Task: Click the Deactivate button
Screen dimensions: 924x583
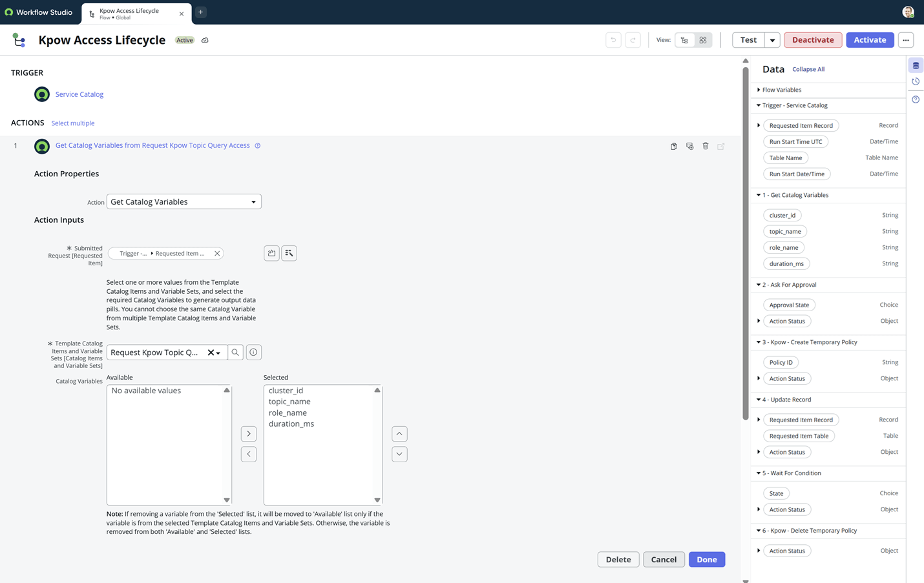Action: [813, 40]
